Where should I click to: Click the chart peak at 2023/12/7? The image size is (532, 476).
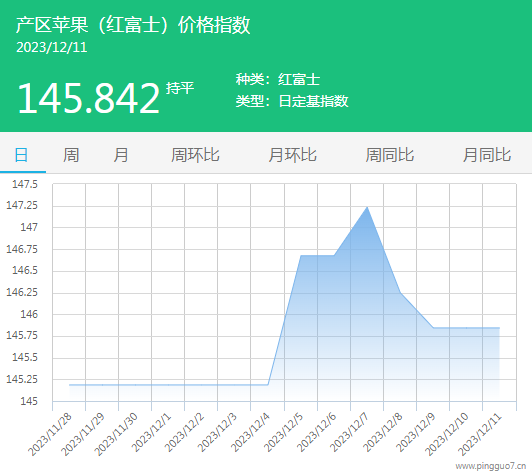[367, 207]
